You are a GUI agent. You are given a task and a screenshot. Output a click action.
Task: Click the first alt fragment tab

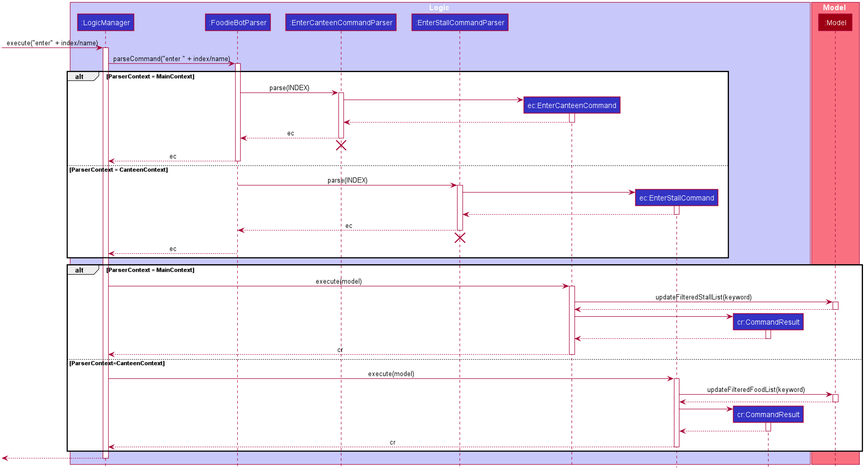coord(83,76)
